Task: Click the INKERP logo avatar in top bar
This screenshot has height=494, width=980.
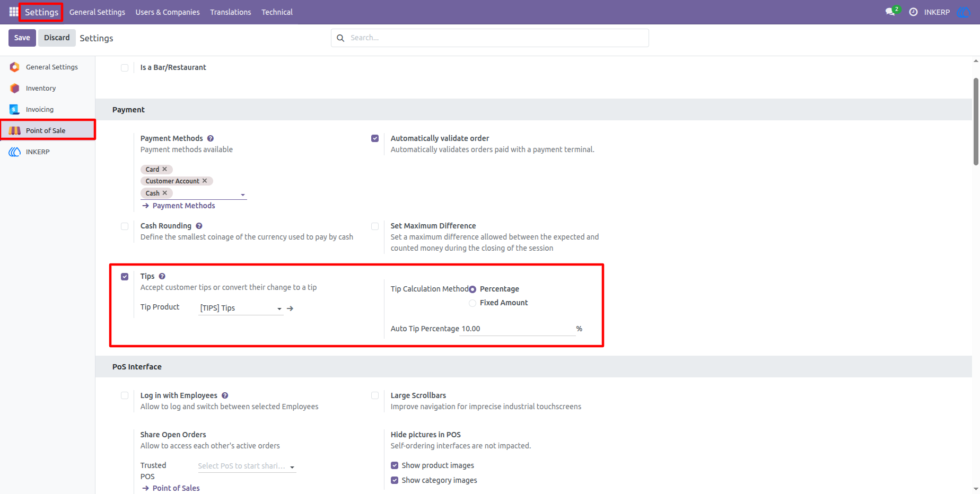Action: [x=963, y=12]
